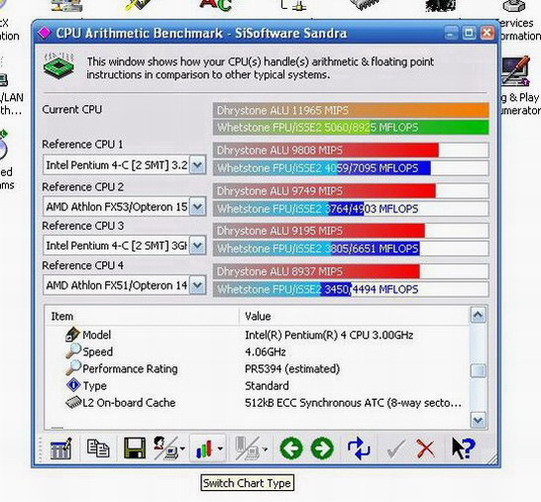
Task: Minimize the Sandra benchmark window
Action: click(x=451, y=33)
